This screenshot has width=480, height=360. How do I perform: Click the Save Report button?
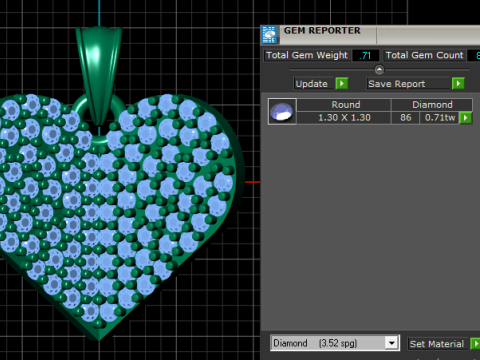[x=409, y=83]
